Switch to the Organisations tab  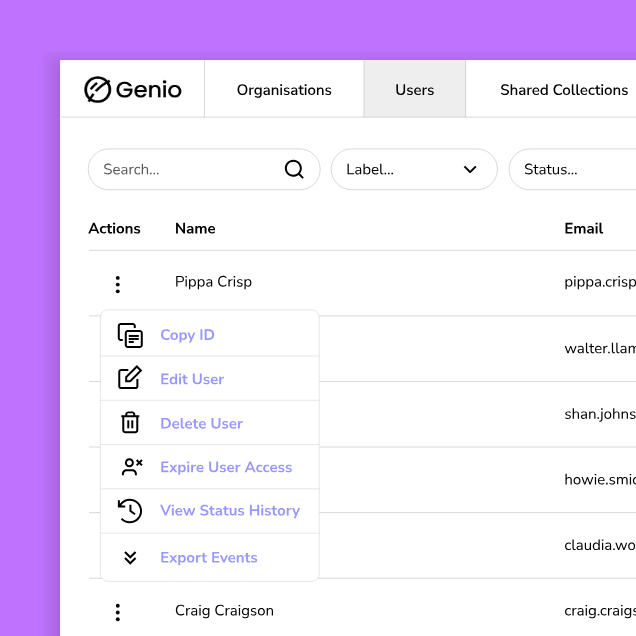tap(284, 90)
